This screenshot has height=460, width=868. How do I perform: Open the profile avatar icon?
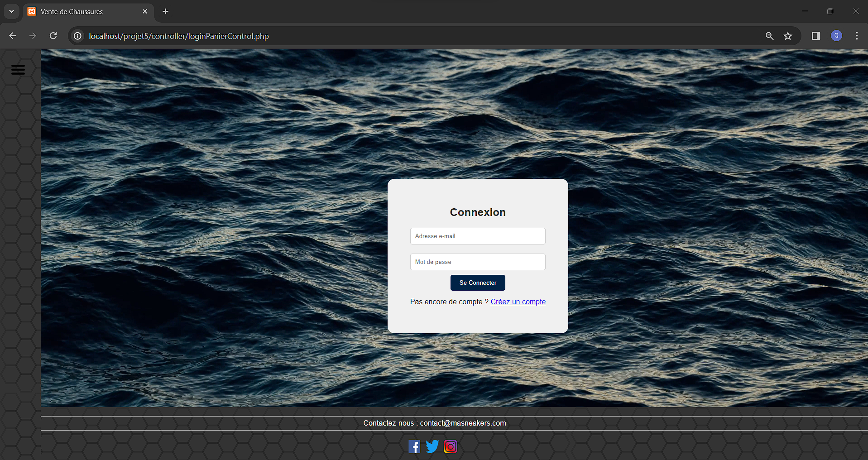[836, 36]
